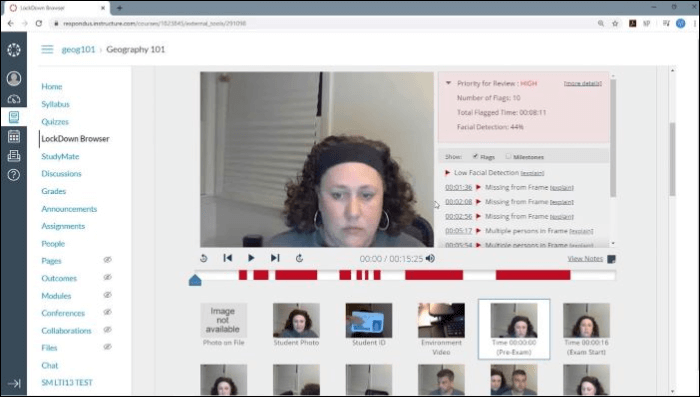The width and height of the screenshot is (700, 397).
Task: Jump to timestamp 00:01:36 flag
Action: pyautogui.click(x=458, y=188)
